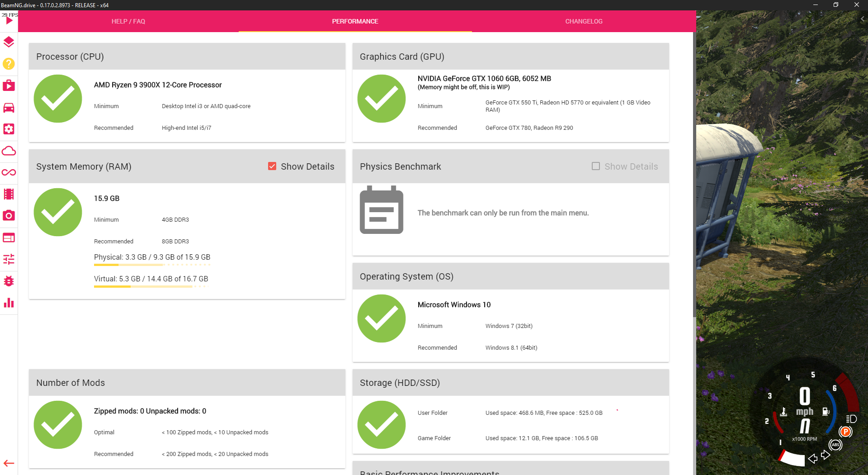Click the 'Windows 8.1 (64bit)' recommended text

click(511, 348)
